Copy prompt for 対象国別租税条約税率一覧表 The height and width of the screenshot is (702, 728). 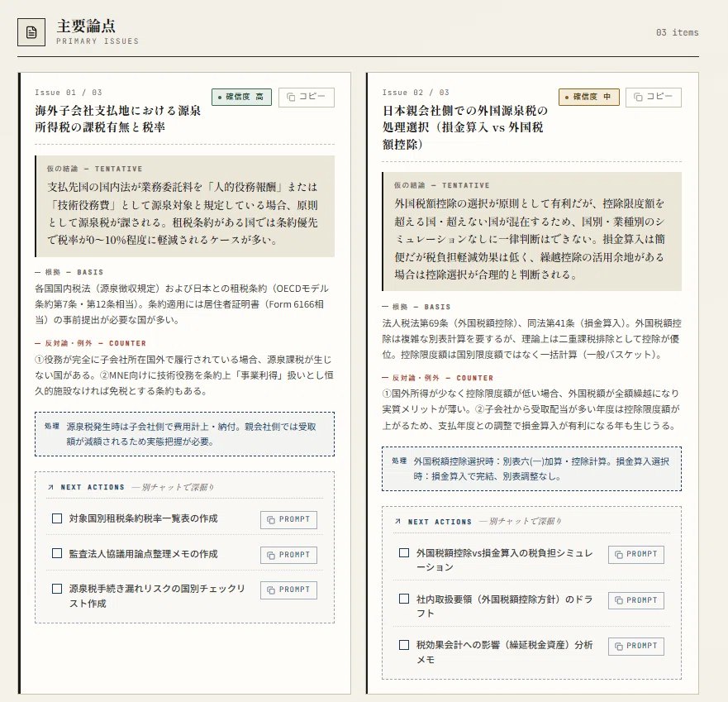pos(288,520)
